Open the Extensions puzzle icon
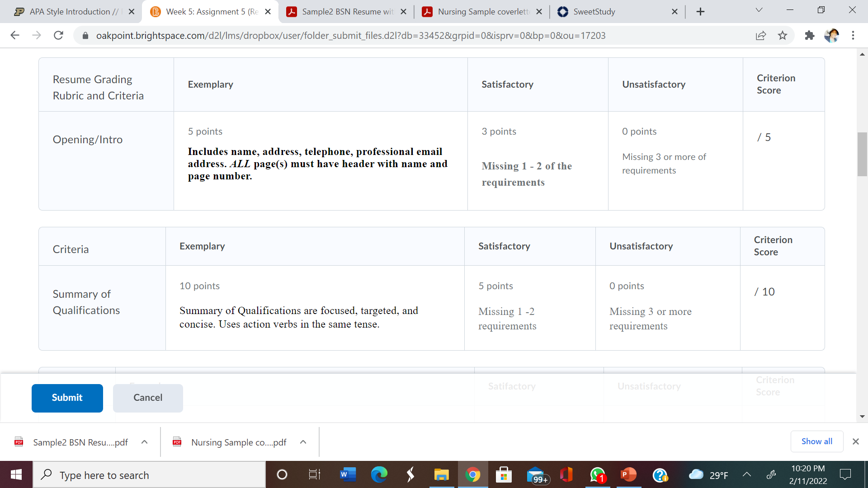 click(x=810, y=35)
